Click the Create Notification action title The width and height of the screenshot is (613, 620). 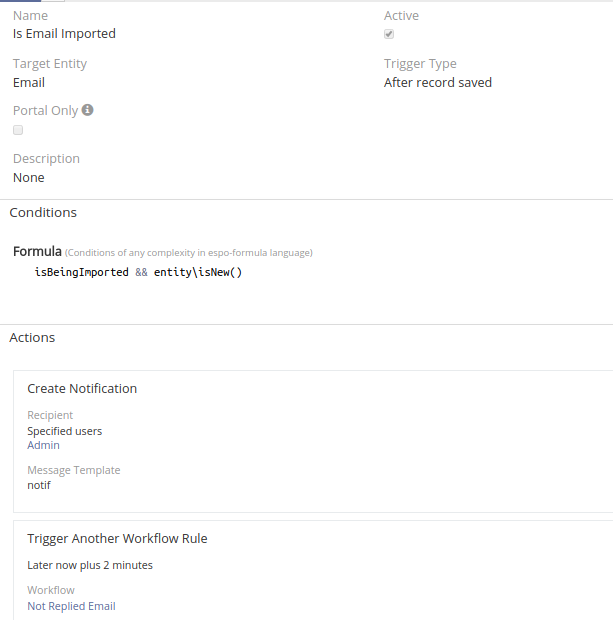(x=82, y=388)
